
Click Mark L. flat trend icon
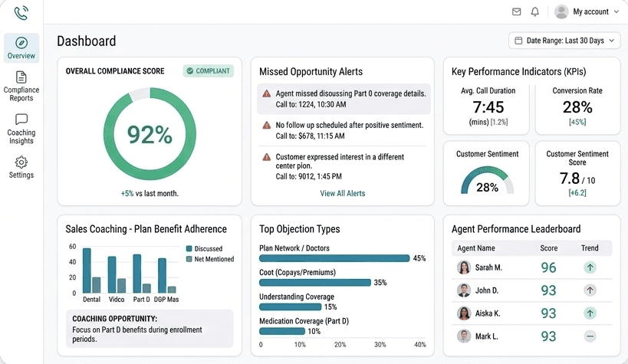(590, 336)
